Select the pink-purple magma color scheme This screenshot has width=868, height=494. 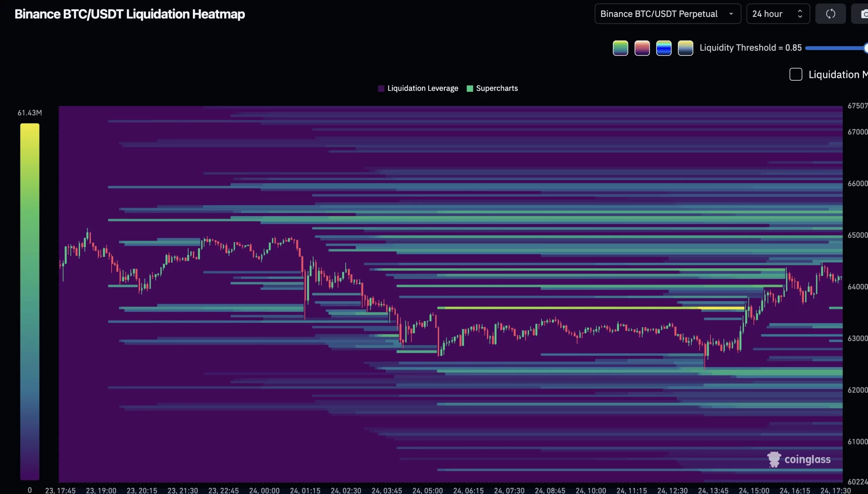642,48
